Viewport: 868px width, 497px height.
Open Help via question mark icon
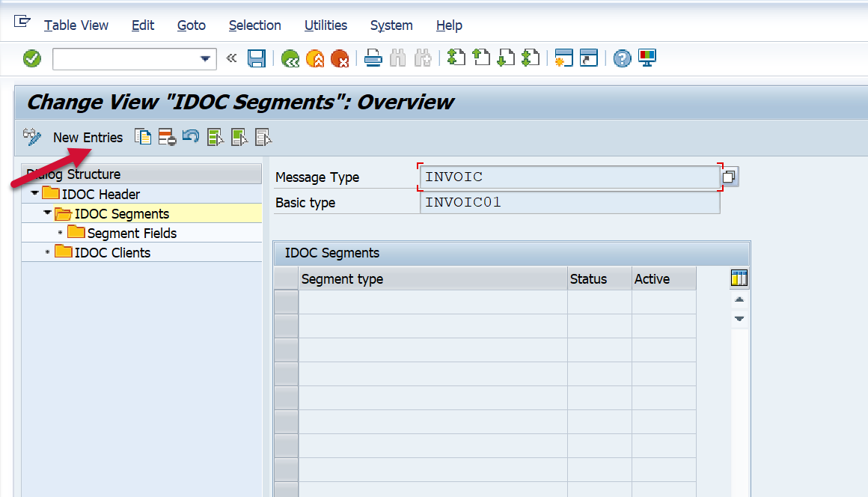(x=622, y=58)
